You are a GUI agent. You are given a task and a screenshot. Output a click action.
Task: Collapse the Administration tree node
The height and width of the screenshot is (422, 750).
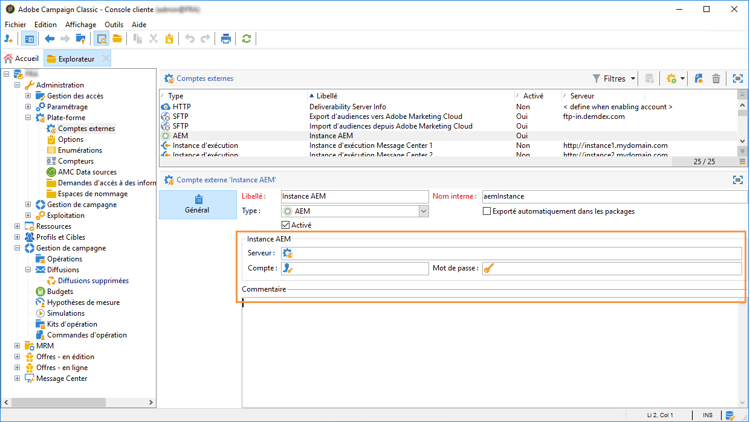17,85
